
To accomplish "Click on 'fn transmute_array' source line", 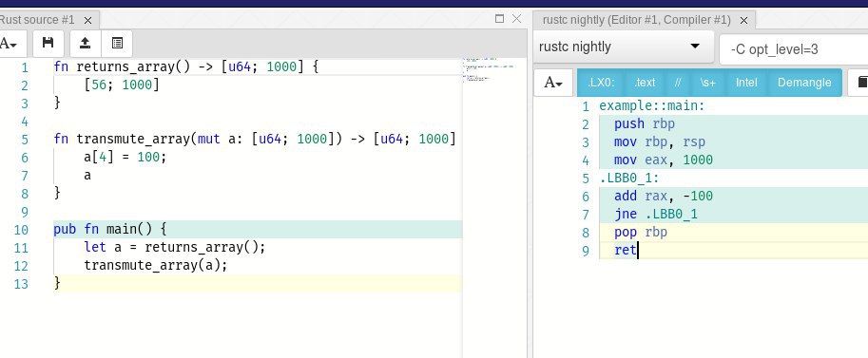I will coord(255,139).
